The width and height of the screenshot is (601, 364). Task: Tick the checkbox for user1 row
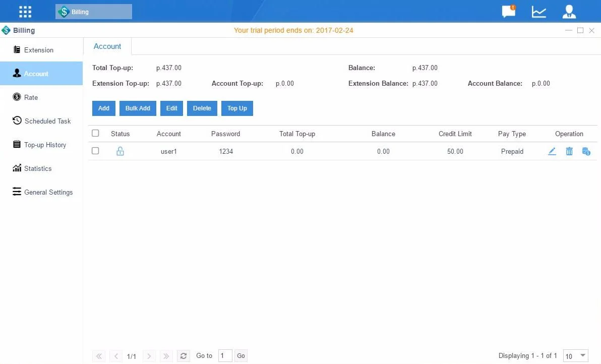pos(95,151)
